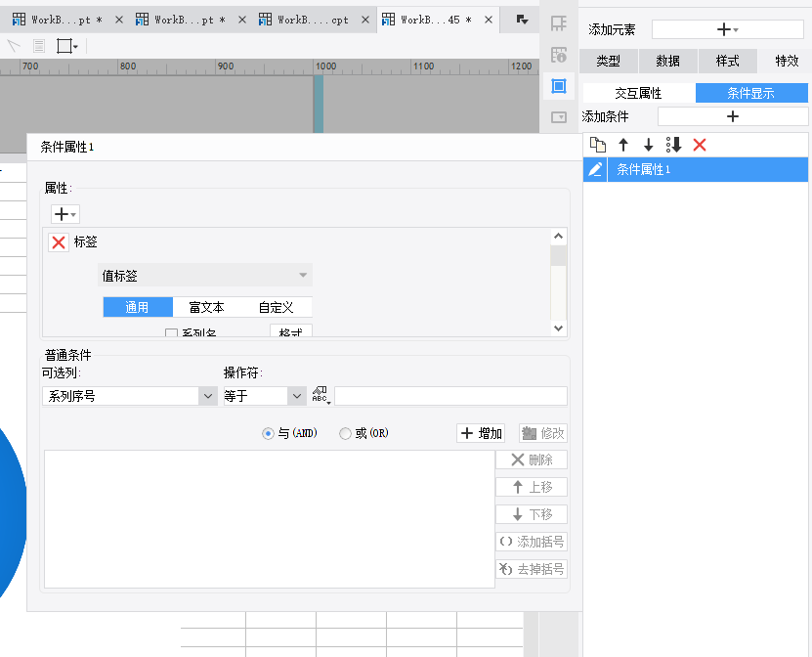Move condition up with arrow icon
812x657 pixels.
tap(623, 145)
